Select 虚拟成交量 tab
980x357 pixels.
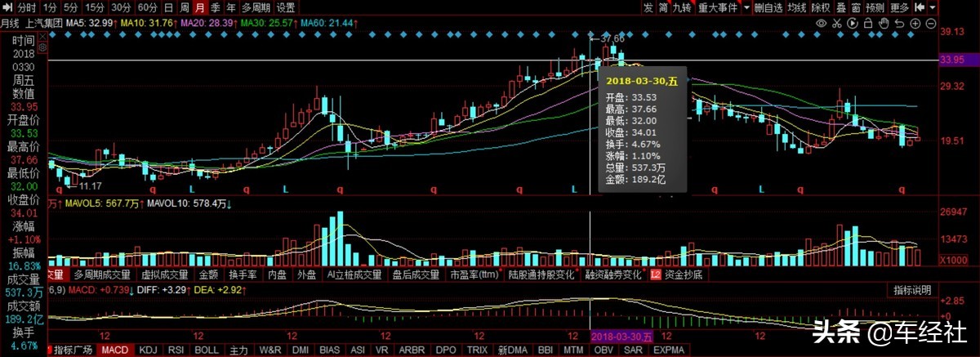point(164,275)
